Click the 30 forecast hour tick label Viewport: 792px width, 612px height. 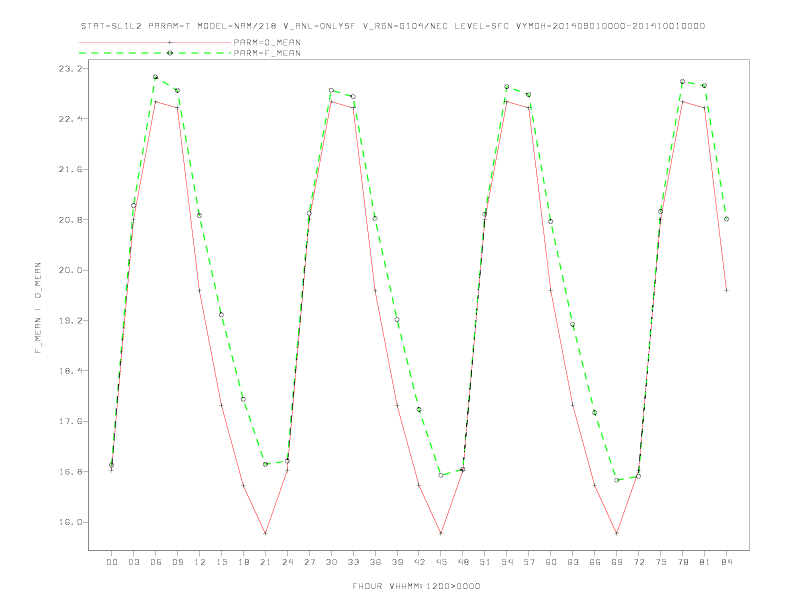pos(331,562)
